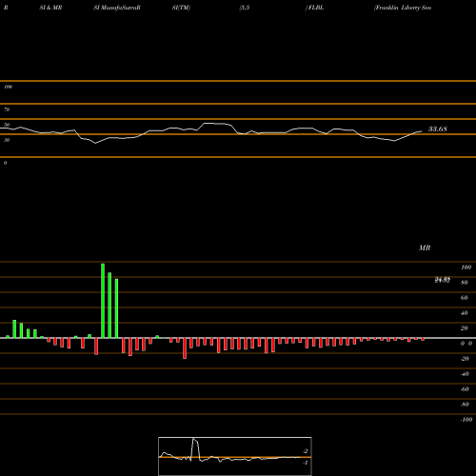Click the "SI(TM)" header label
This screenshot has height=476, width=476.
(x=181, y=8)
